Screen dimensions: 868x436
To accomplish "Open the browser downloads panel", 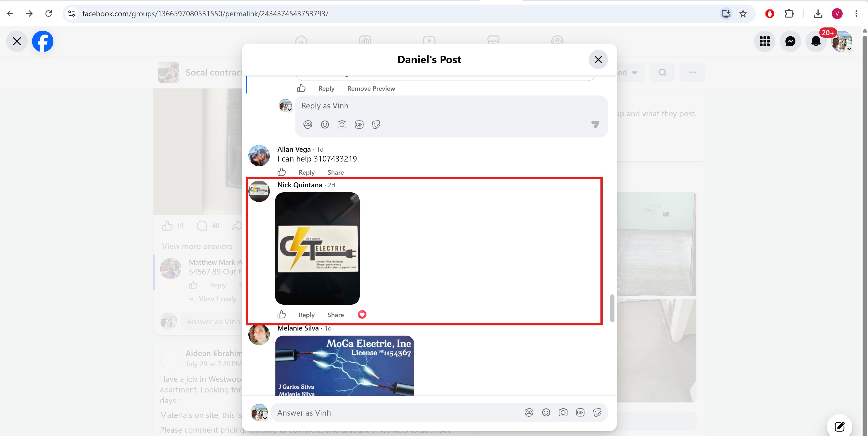I will click(818, 13).
